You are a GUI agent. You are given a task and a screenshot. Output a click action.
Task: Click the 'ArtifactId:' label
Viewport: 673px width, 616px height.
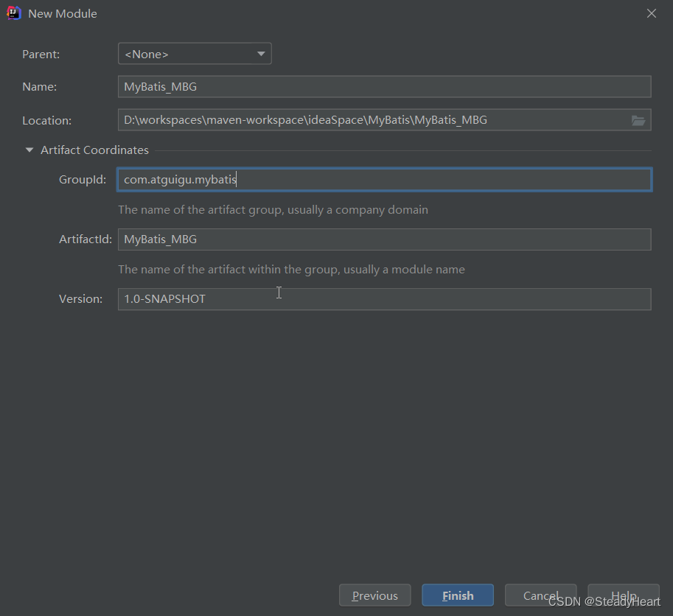pos(86,239)
